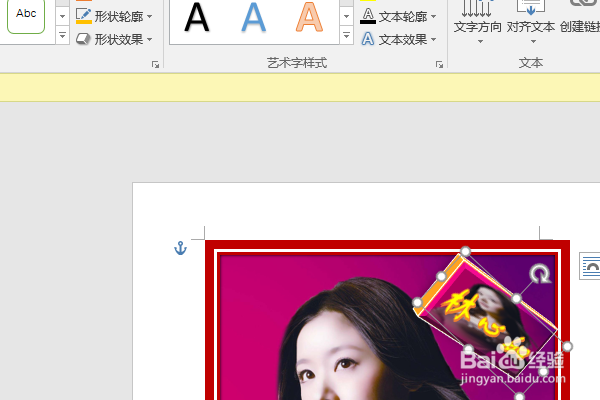The height and width of the screenshot is (400, 600).
Task: Expand the WordArt styles gallery
Action: [346, 36]
